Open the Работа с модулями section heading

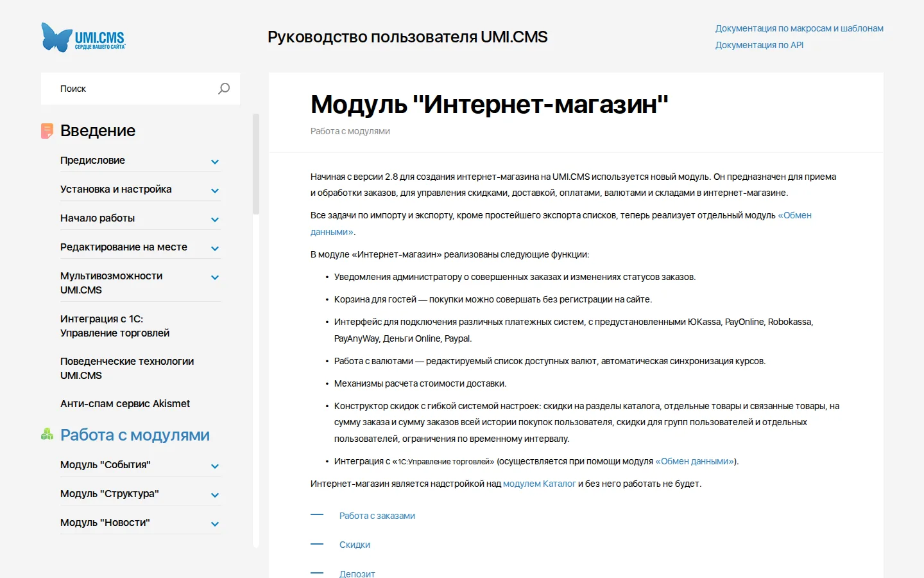point(135,435)
